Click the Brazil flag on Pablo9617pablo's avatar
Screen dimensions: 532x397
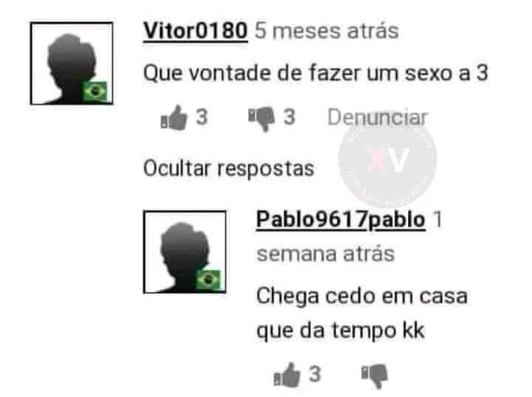[x=208, y=280]
